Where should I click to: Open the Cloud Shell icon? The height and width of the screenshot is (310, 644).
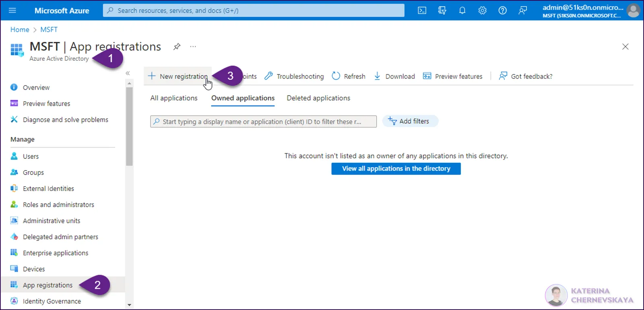[422, 10]
